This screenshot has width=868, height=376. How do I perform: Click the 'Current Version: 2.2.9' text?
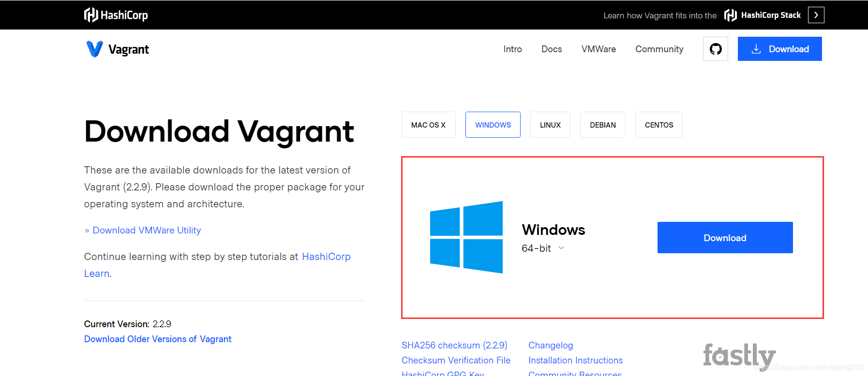pyautogui.click(x=128, y=324)
